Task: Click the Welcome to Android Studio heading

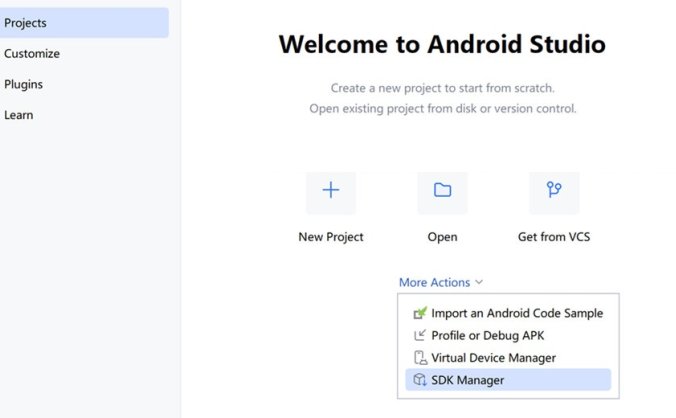Action: [x=442, y=44]
